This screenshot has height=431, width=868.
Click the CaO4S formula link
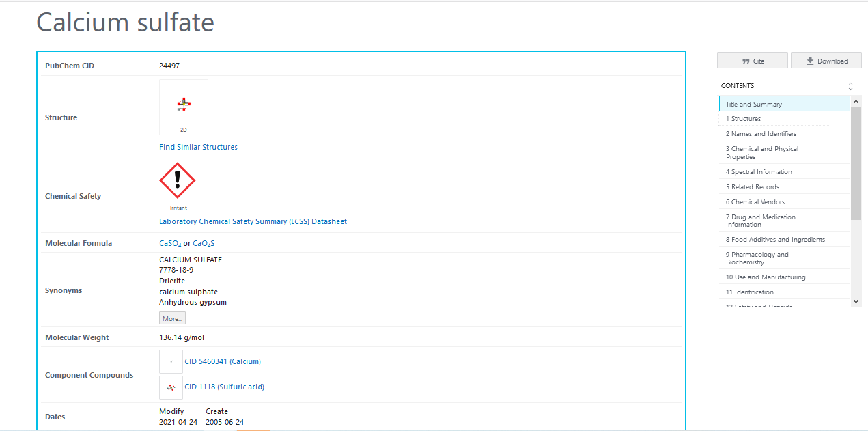[x=204, y=244]
